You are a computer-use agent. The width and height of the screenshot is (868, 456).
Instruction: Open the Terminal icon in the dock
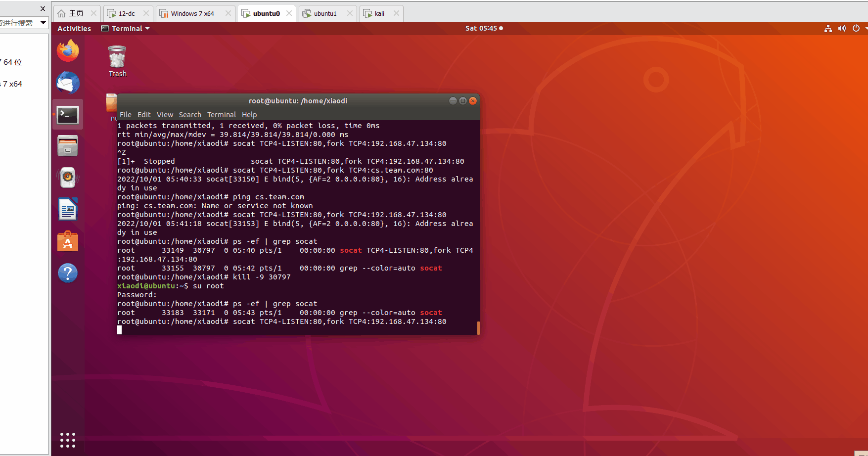(x=68, y=115)
